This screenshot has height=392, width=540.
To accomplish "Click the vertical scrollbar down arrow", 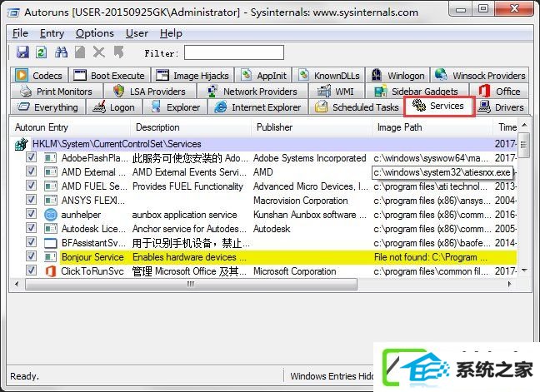I will coord(524,270).
